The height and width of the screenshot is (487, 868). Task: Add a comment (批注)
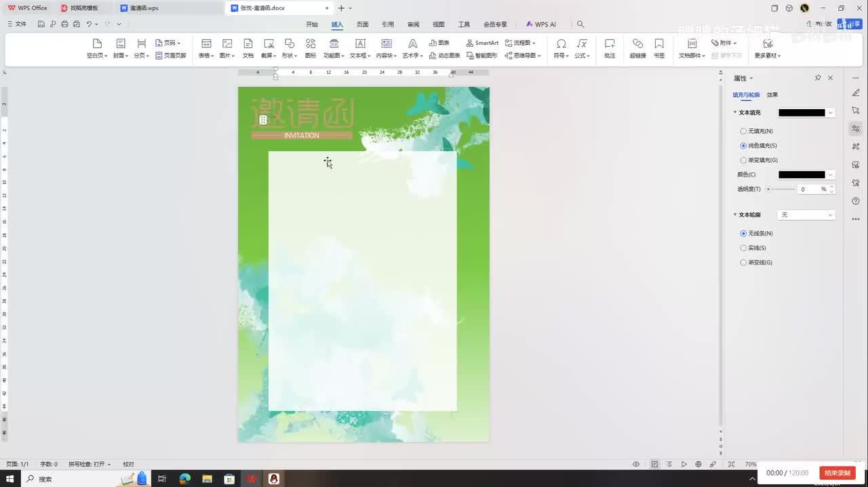(x=610, y=48)
